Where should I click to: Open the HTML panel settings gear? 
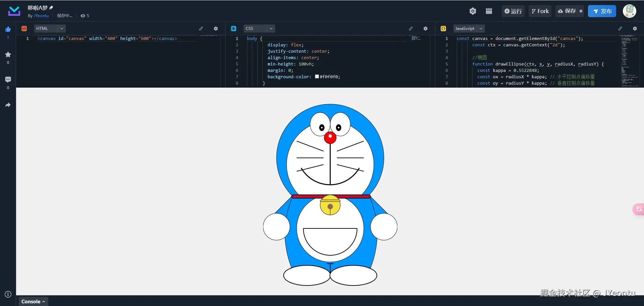[216, 29]
